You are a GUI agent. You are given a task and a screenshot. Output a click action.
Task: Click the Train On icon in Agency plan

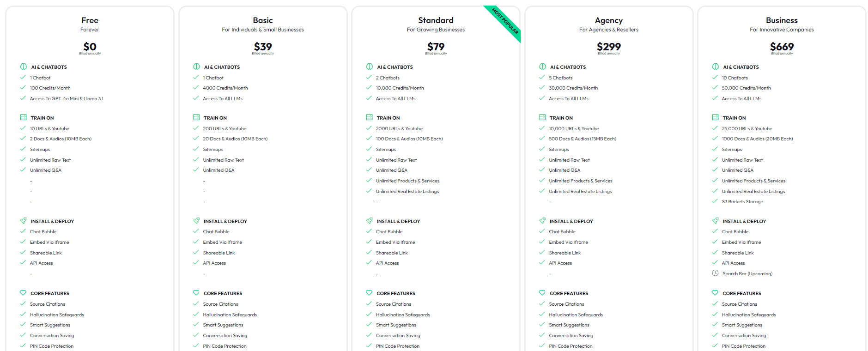click(542, 117)
